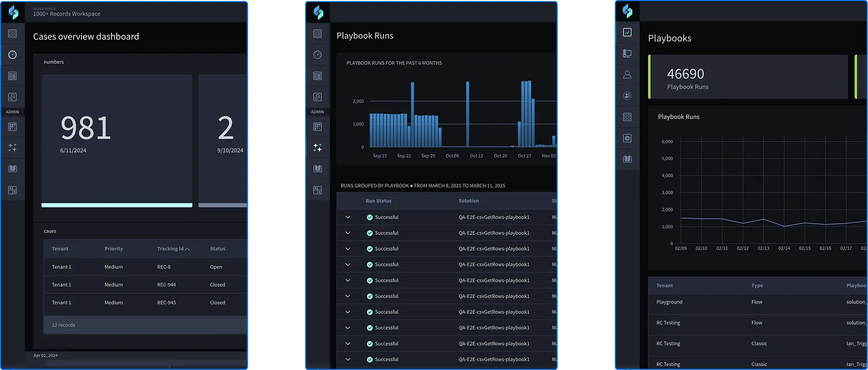Open dashboards grid icon in Cases overview sidebar

12,34
